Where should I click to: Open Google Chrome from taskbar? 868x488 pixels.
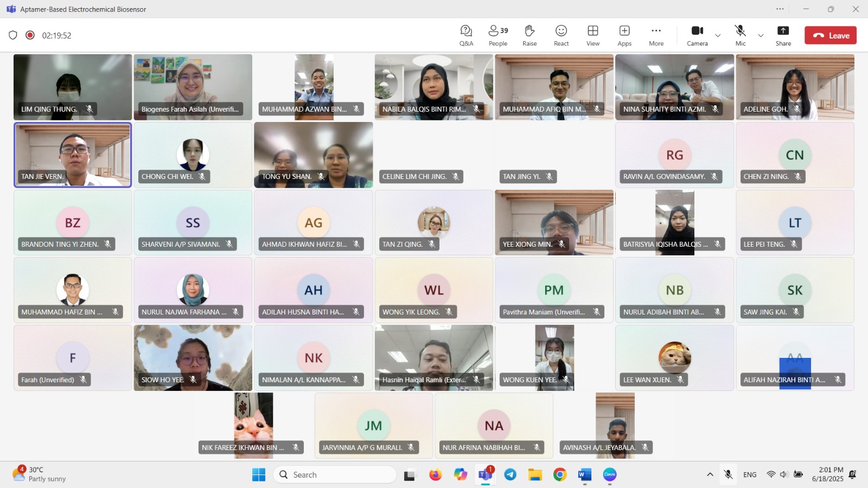[x=560, y=474]
